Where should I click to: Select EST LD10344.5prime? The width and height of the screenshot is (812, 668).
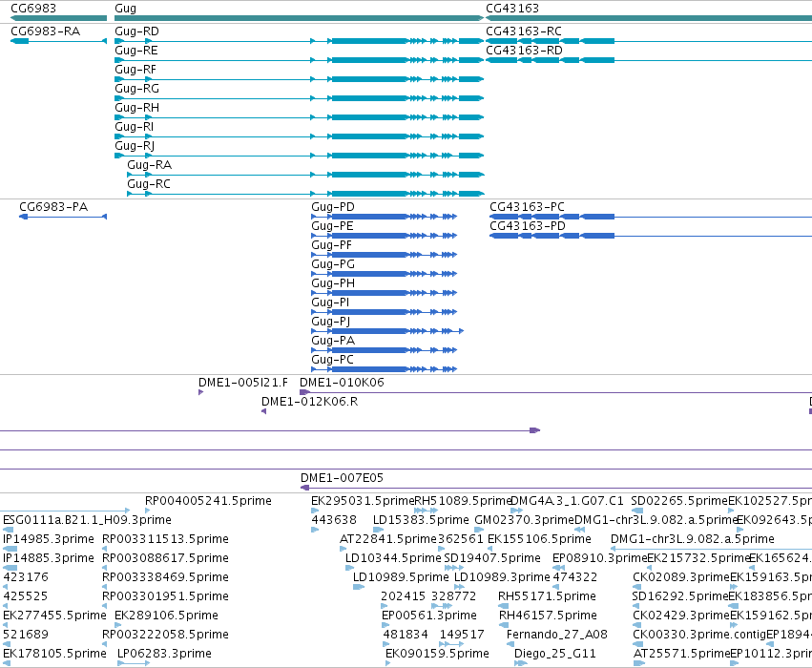pos(393,558)
